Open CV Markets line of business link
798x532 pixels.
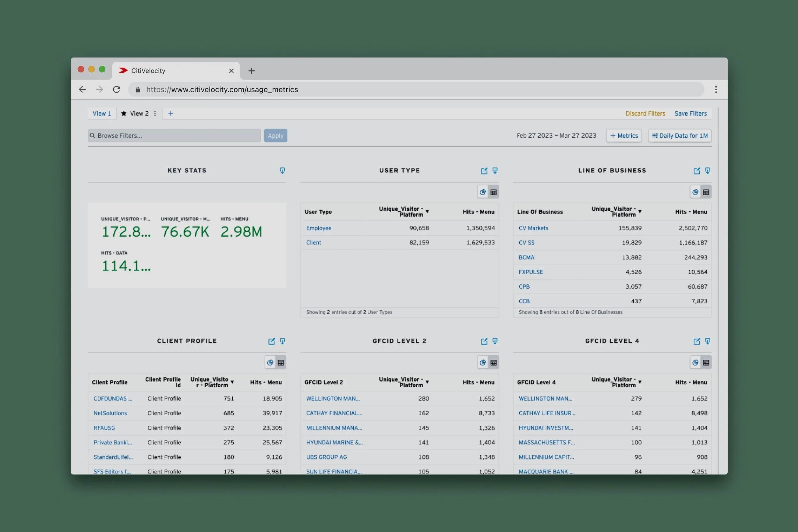[533, 228]
